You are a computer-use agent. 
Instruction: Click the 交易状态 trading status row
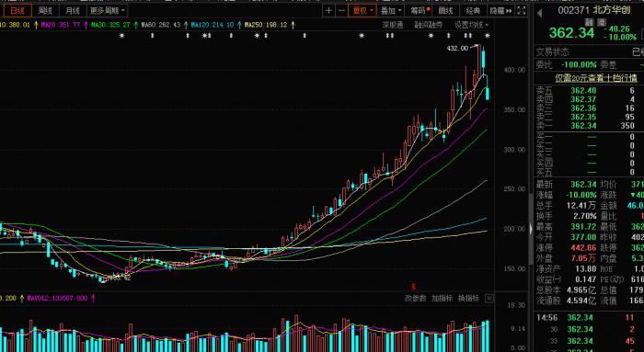588,52
